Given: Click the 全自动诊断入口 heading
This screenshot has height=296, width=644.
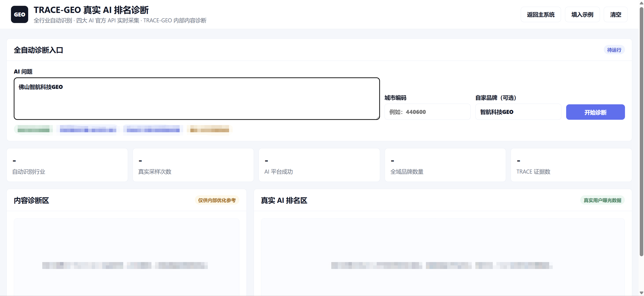Looking at the screenshot, I should point(38,50).
